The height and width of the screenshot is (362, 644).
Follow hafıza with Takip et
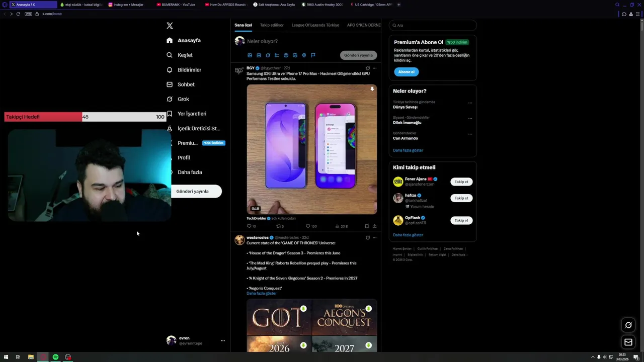coord(461,198)
